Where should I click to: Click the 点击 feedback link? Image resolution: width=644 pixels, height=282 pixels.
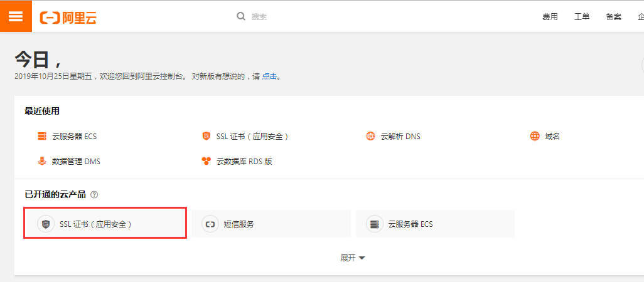coord(269,76)
